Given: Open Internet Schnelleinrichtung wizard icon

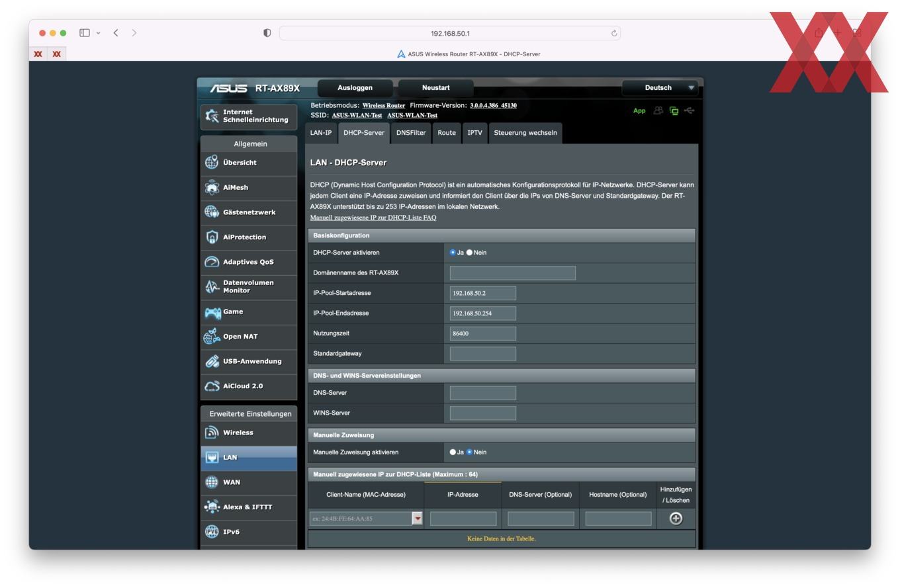Looking at the screenshot, I should 212,116.
